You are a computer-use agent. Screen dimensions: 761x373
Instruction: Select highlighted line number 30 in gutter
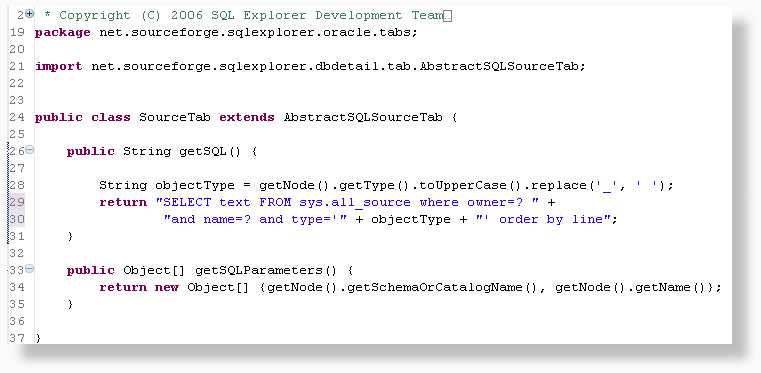pyautogui.click(x=17, y=219)
